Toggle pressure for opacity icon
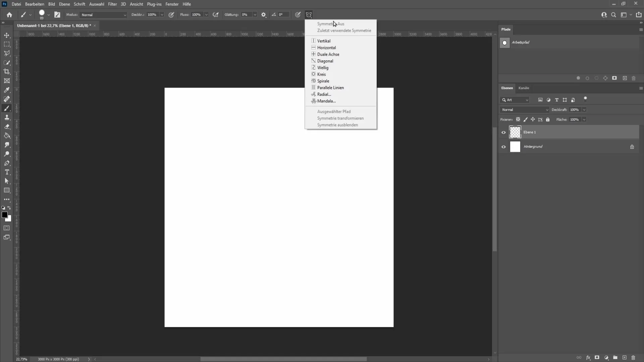Viewport: 644px width, 362px height. pos(171,15)
